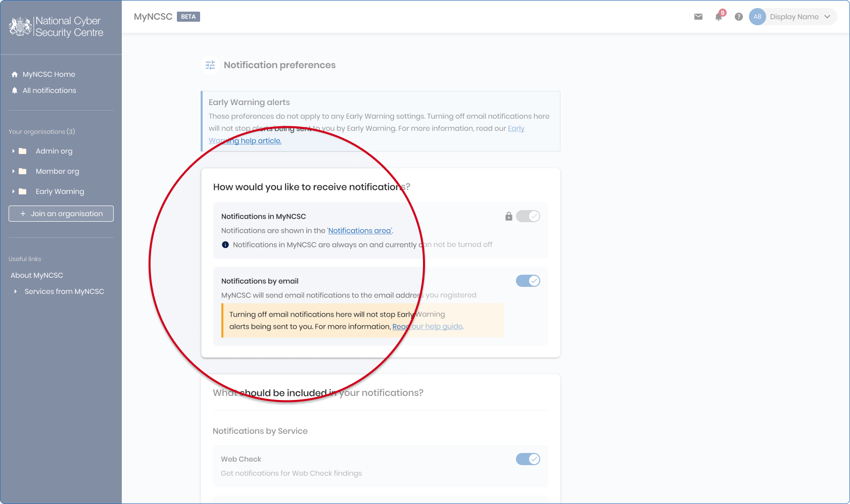Screen dimensions: 850x504
Task: Click the 'Early Warning alerts' banner heading
Action: point(249,103)
